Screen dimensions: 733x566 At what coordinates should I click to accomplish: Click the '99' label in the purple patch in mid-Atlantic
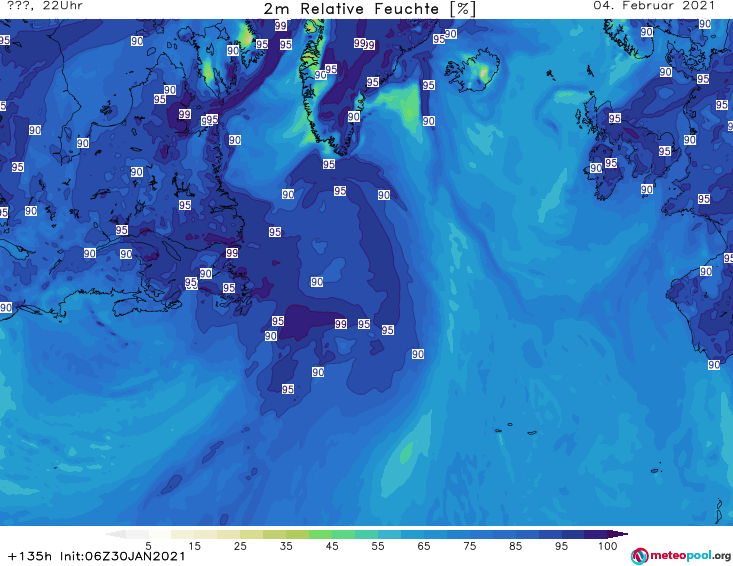point(341,324)
